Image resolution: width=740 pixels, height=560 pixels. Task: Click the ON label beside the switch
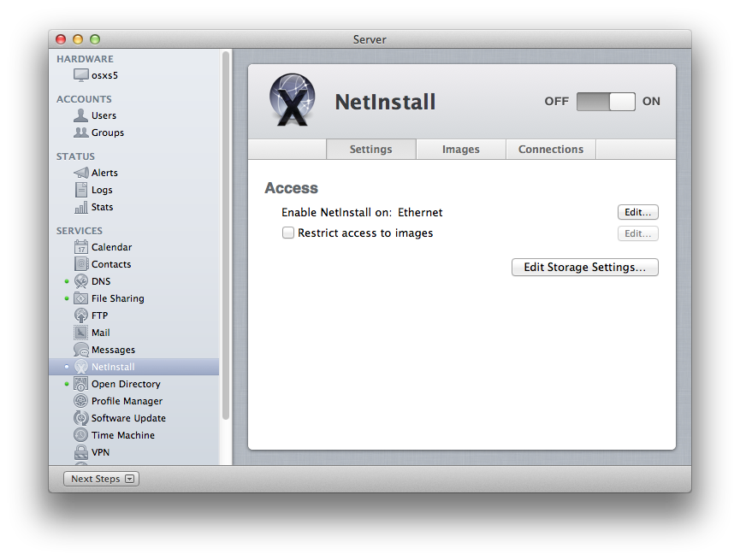click(651, 102)
